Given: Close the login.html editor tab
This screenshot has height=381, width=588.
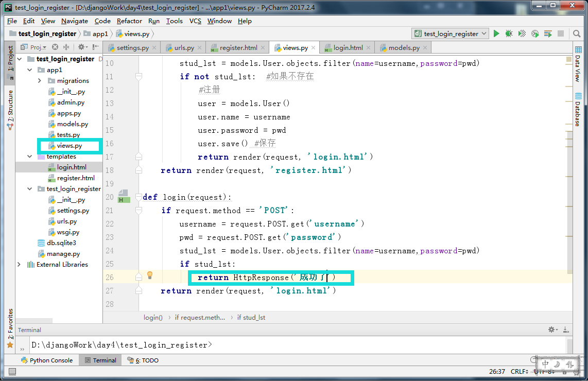Looking at the screenshot, I should (368, 47).
